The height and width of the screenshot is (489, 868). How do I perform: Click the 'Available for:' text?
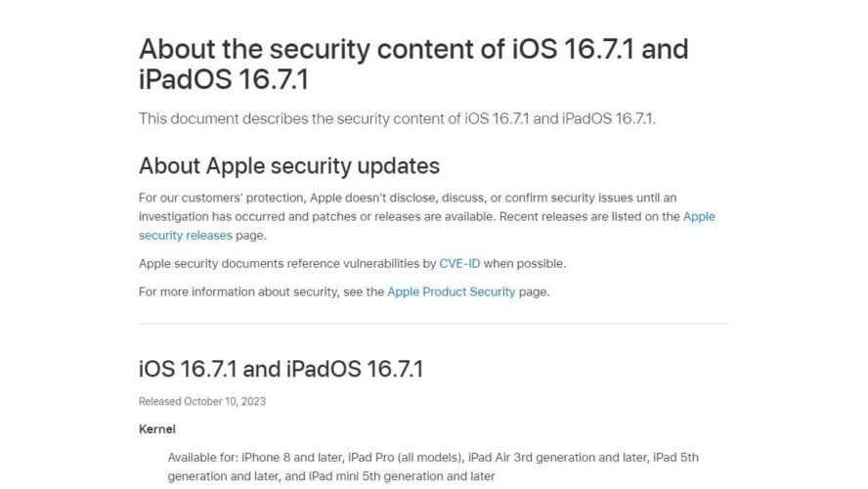[x=202, y=458]
